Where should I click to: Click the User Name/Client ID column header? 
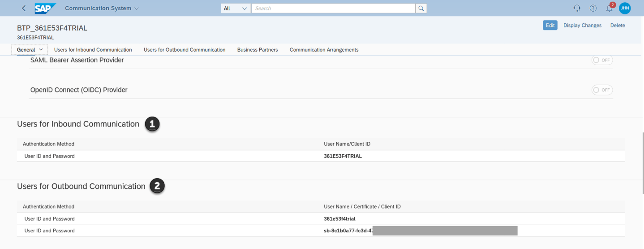tap(347, 144)
